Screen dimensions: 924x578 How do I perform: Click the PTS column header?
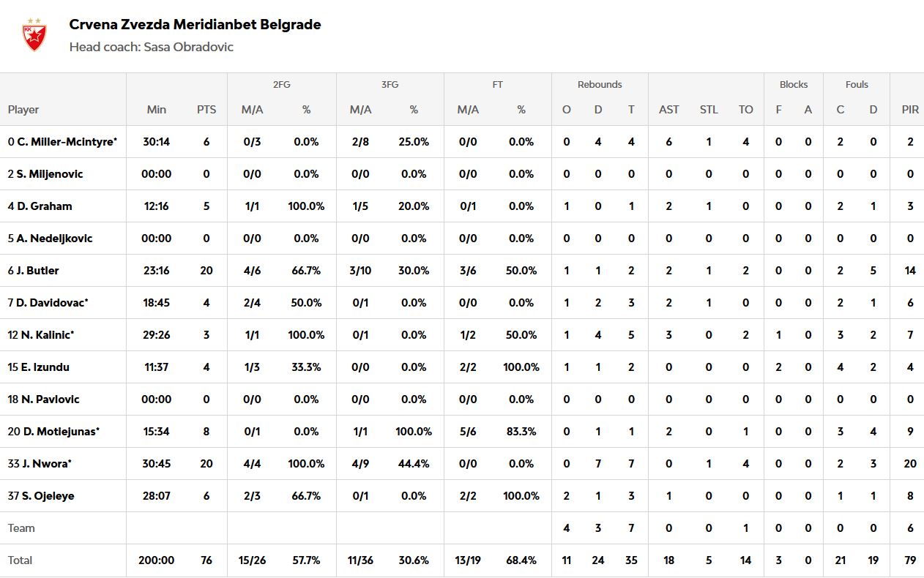click(206, 110)
